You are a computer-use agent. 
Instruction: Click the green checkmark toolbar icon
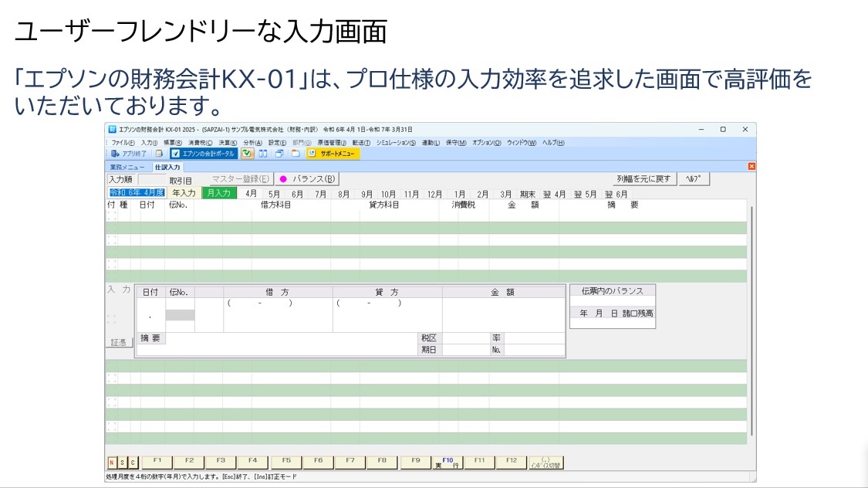pos(247,154)
